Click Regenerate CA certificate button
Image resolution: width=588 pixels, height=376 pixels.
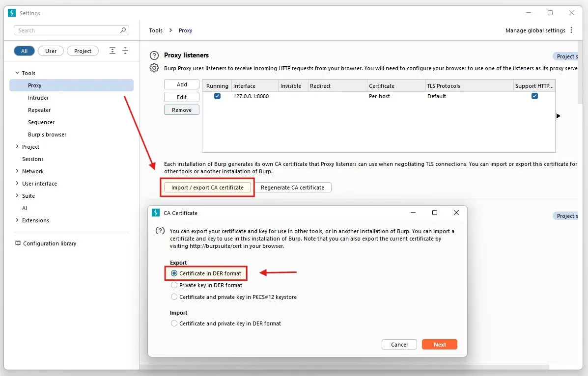tap(292, 188)
